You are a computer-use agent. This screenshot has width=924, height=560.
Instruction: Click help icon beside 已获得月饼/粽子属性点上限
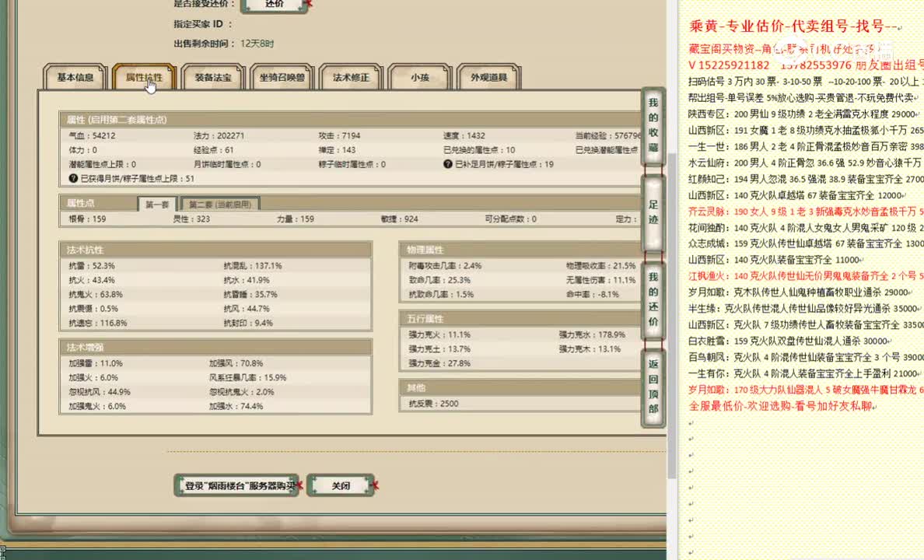click(73, 178)
